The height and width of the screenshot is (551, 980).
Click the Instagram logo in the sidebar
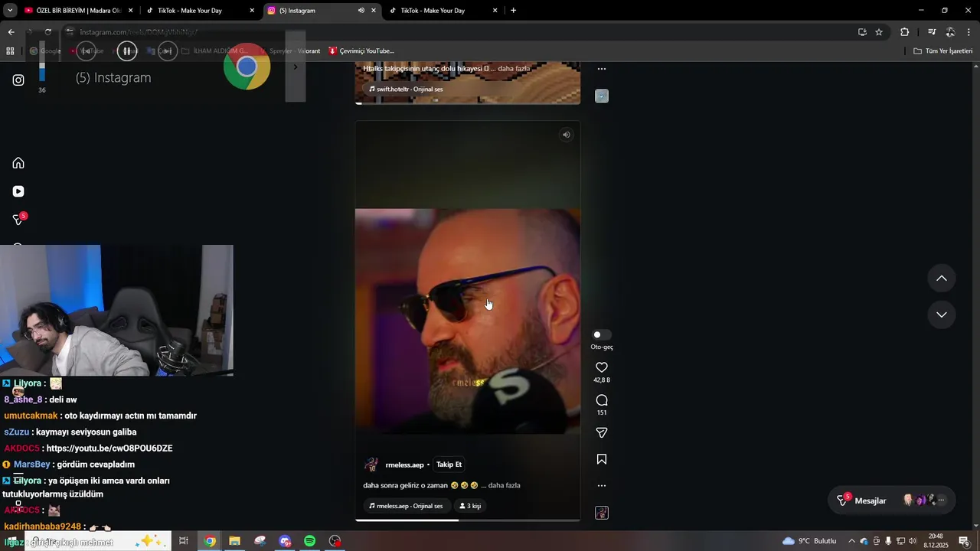[x=18, y=80]
